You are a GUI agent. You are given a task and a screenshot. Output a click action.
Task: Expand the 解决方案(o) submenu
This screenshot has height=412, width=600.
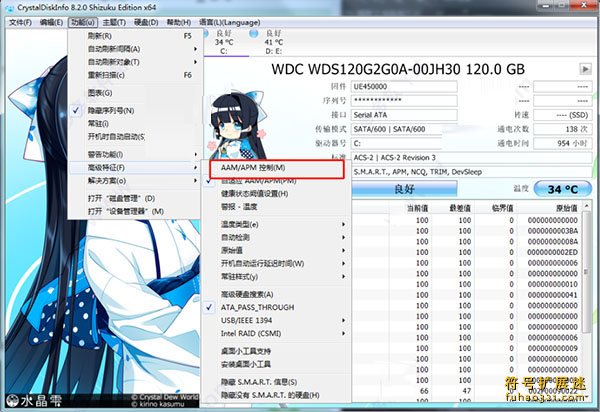coord(135,181)
